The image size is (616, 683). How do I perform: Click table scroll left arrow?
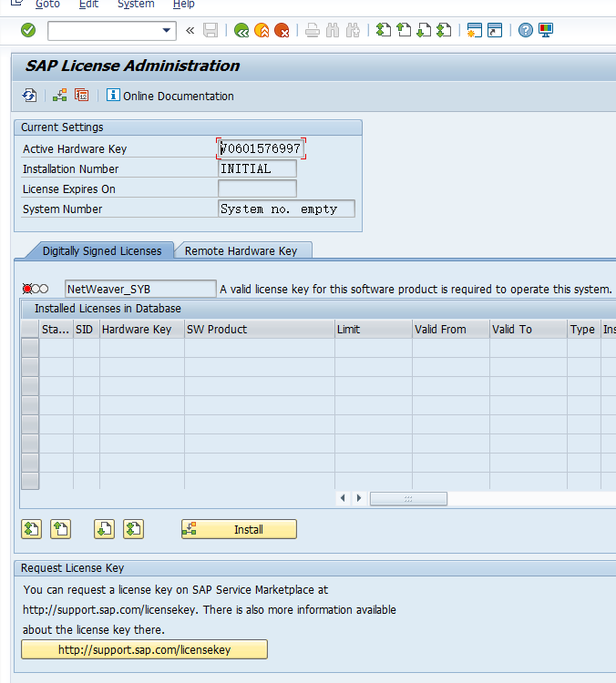click(344, 498)
